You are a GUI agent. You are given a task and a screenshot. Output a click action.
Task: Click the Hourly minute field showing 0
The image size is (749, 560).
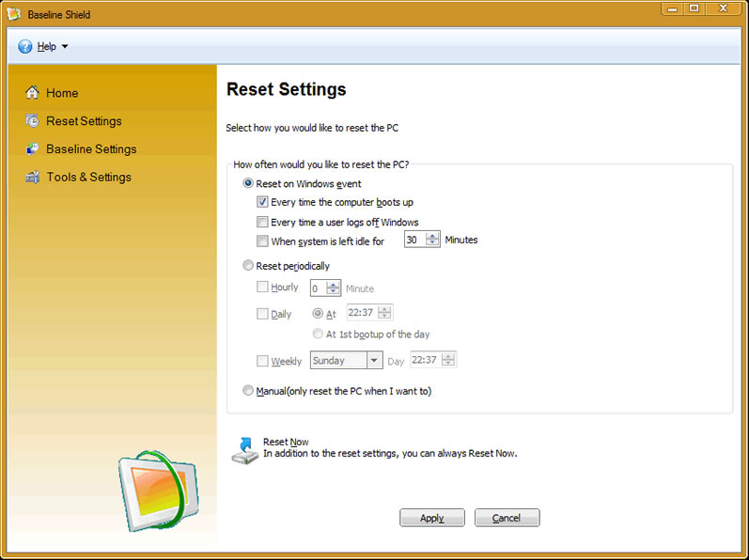pos(319,288)
